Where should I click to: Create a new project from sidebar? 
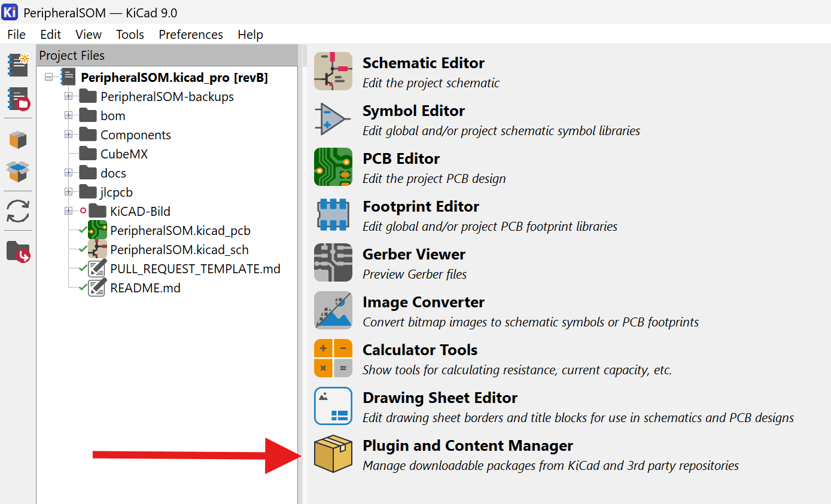[17, 65]
